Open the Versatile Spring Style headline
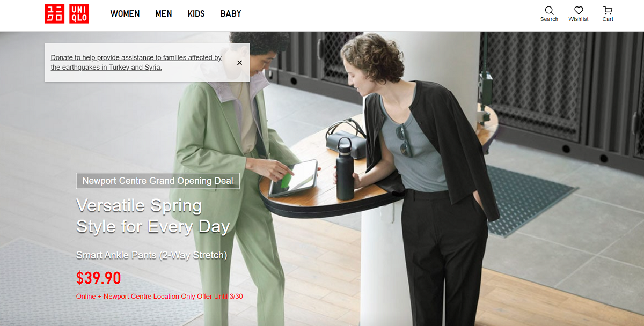 pyautogui.click(x=153, y=216)
